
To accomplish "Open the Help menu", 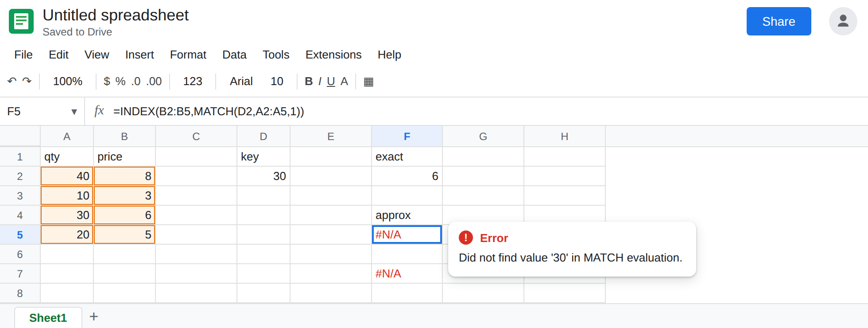I will [389, 55].
